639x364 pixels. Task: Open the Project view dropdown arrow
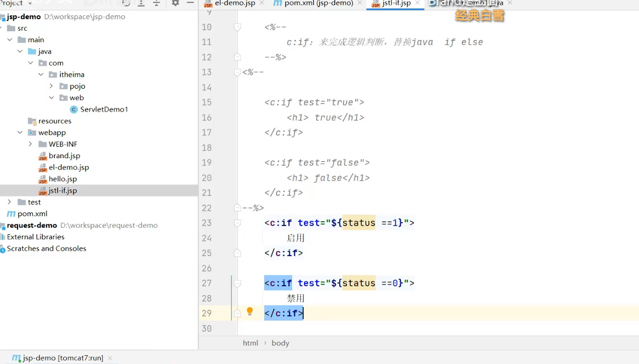coord(30,3)
